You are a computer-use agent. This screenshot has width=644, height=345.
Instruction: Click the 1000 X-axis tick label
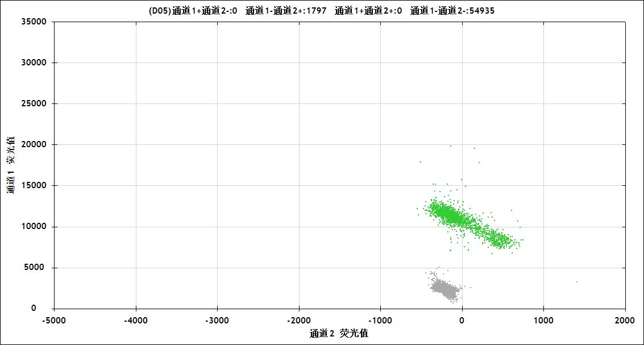pos(543,321)
